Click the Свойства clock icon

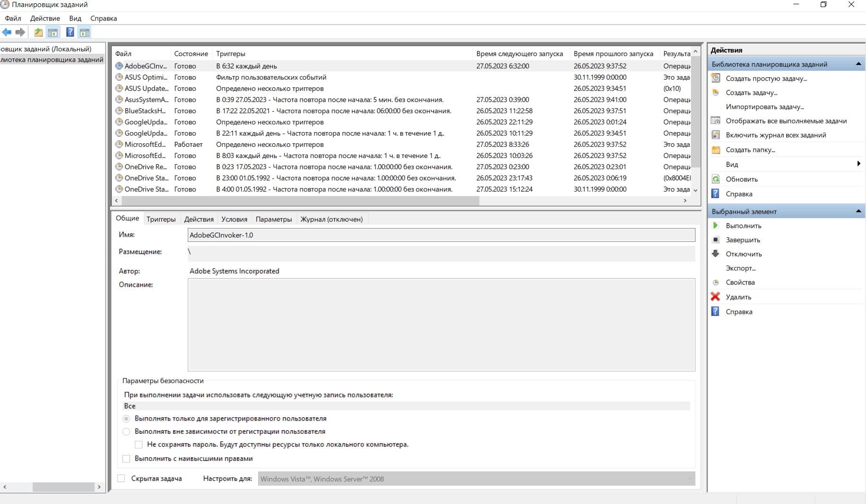click(x=716, y=282)
